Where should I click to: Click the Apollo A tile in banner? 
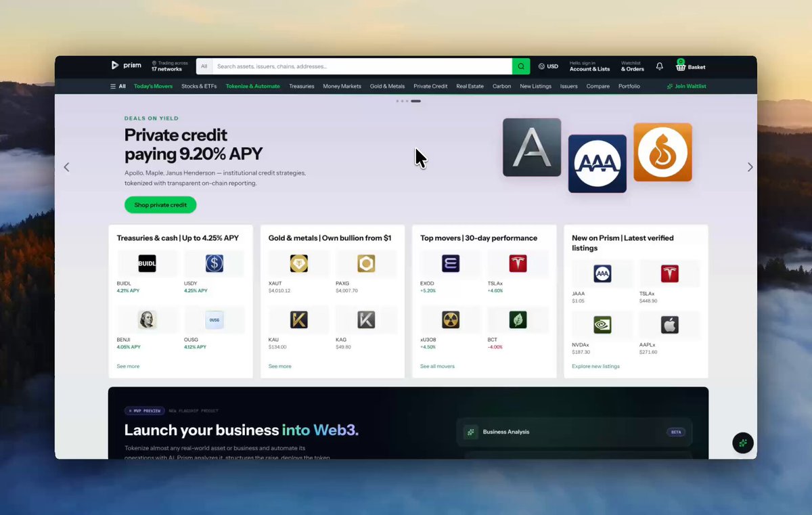point(532,148)
